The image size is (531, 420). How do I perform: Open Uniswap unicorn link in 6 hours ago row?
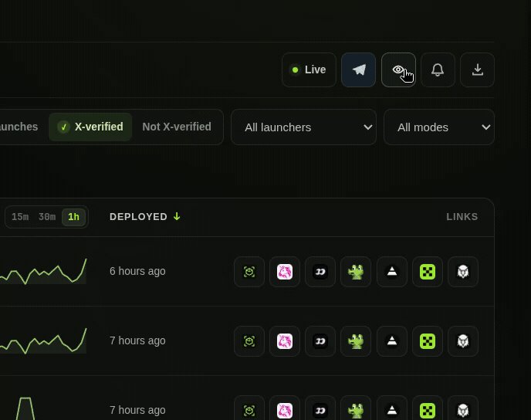(285, 272)
